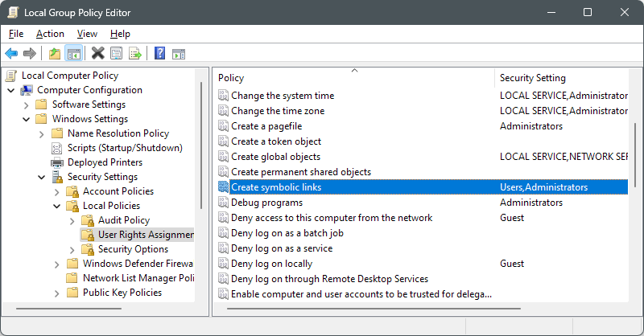
Task: Collapse the Computer Configuration node
Action: click(x=11, y=90)
